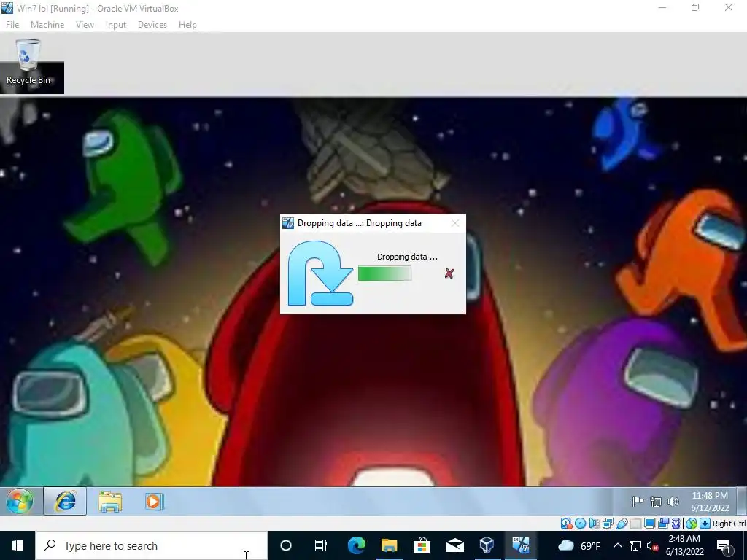Select the Recycle Bin desktop icon
Image resolution: width=747 pixels, height=560 pixels.
click(28, 63)
